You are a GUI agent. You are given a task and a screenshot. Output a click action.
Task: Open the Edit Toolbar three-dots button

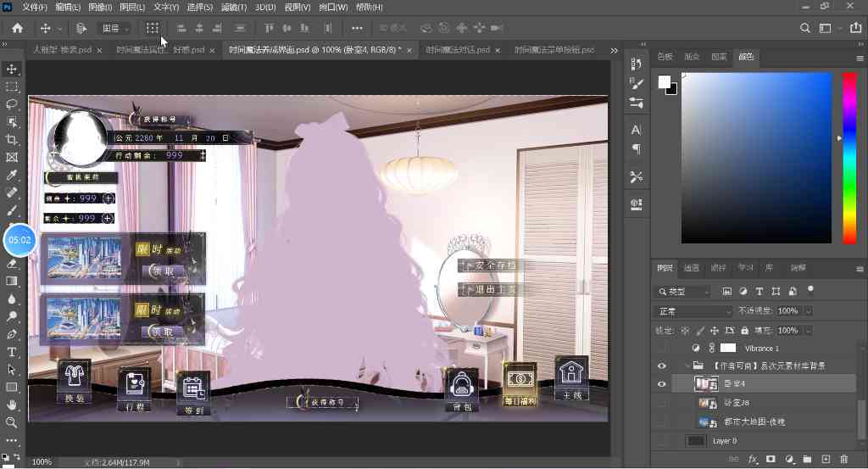click(x=11, y=441)
